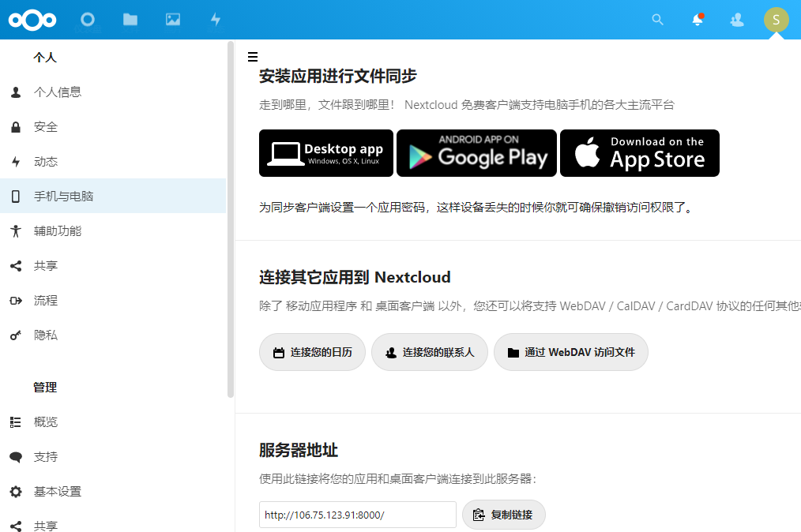Click the gear icon beside 基本设置
The height and width of the screenshot is (532, 801).
(16, 492)
